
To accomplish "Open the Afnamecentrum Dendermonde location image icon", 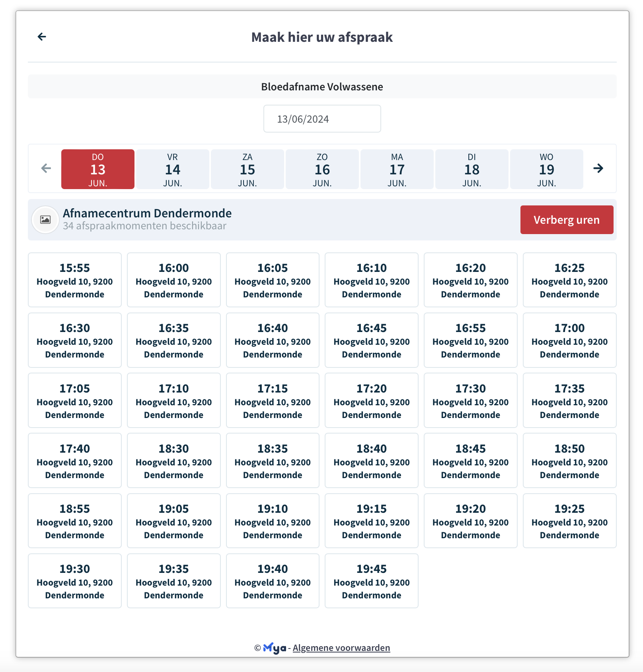I will pyautogui.click(x=45, y=219).
